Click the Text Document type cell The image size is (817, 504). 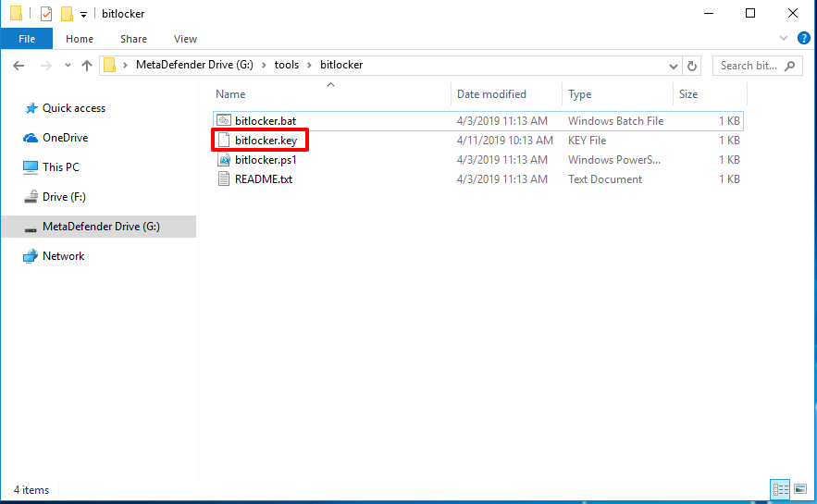coord(604,179)
